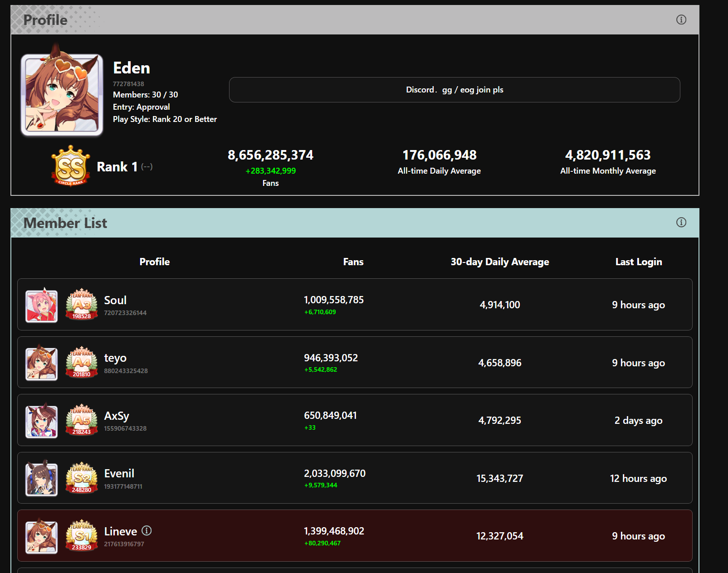Sort members by Last Login header

[x=639, y=262]
